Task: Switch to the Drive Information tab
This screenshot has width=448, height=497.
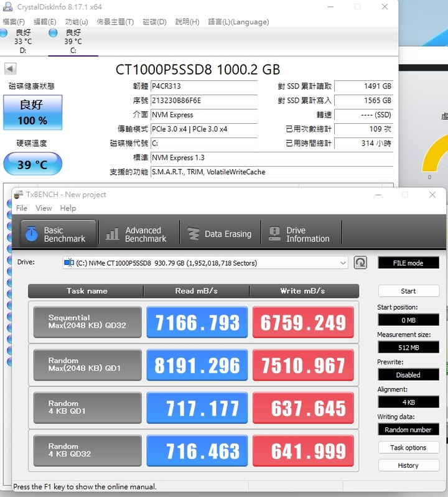Action: tap(301, 234)
